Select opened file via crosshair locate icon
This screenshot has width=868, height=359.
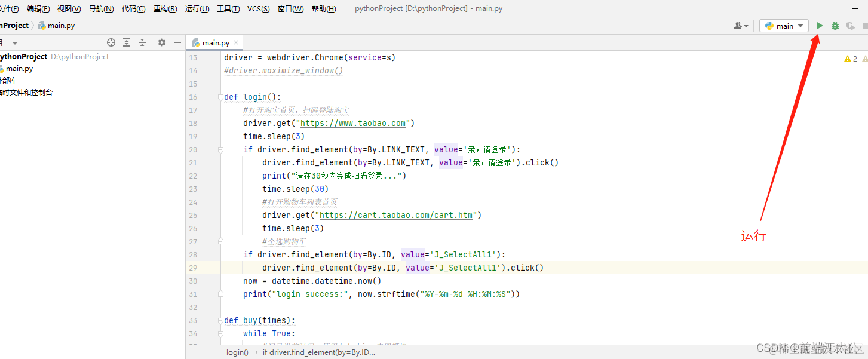tap(111, 42)
